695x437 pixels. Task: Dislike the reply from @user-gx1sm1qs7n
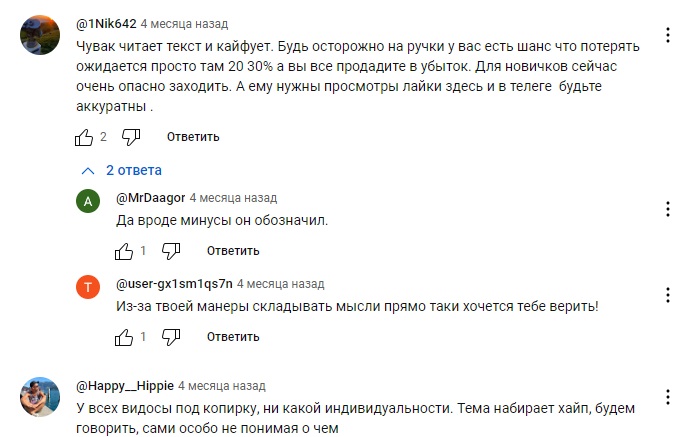pos(170,337)
